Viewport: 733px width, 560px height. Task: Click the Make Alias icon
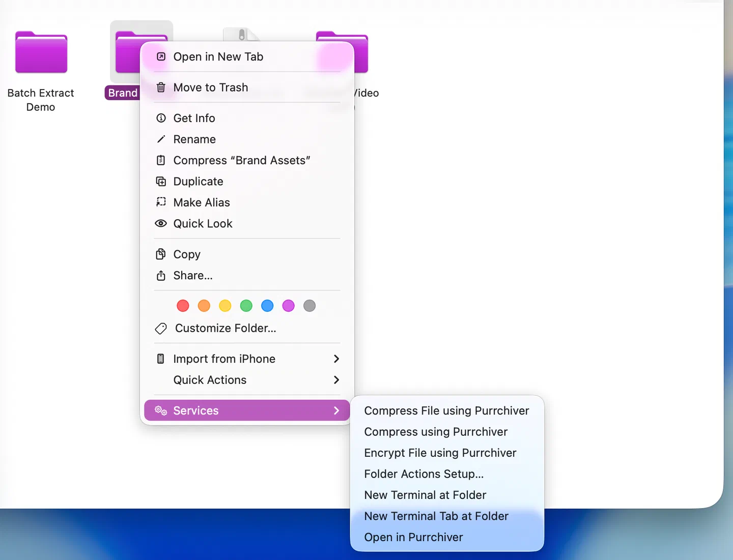(x=161, y=202)
